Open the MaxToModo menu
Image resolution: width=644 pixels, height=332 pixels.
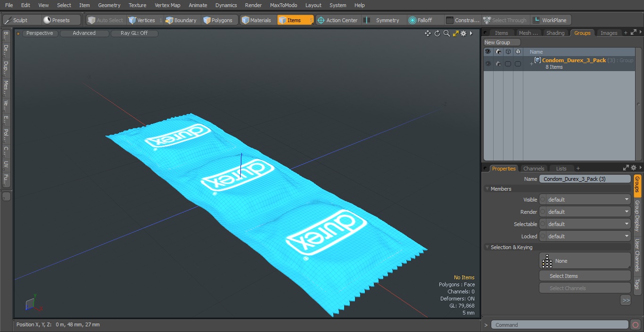click(x=283, y=5)
